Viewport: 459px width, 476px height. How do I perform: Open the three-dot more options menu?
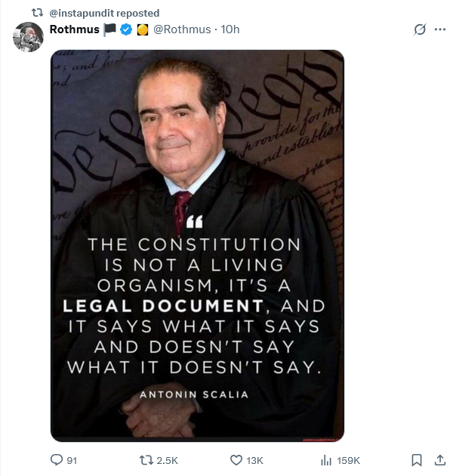tap(440, 29)
